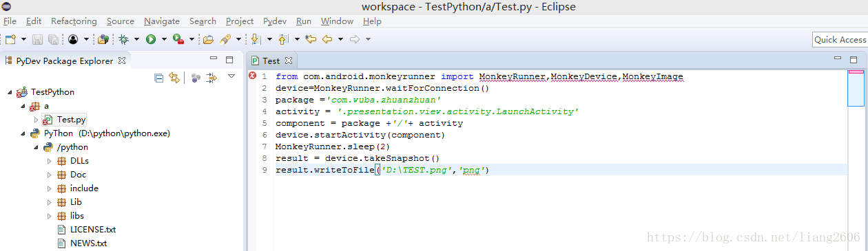Open the Previous Annotation dropdown arrow
868x251 pixels.
point(297,39)
